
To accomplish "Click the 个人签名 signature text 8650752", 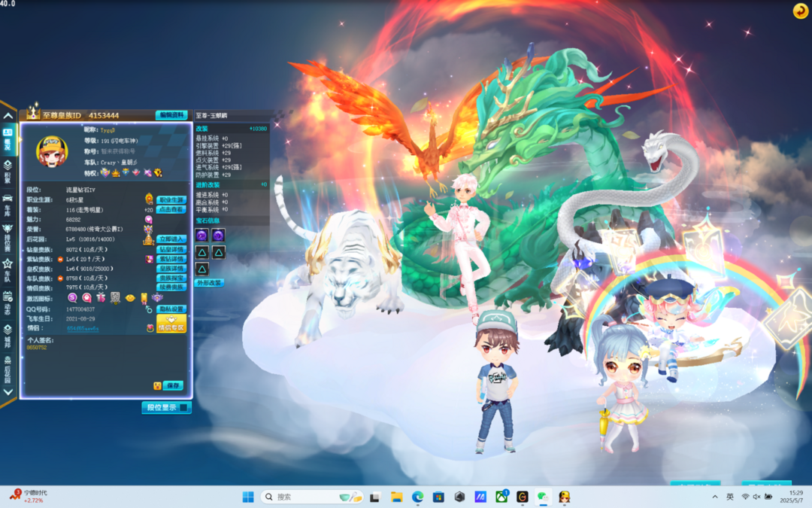I will pos(36,347).
